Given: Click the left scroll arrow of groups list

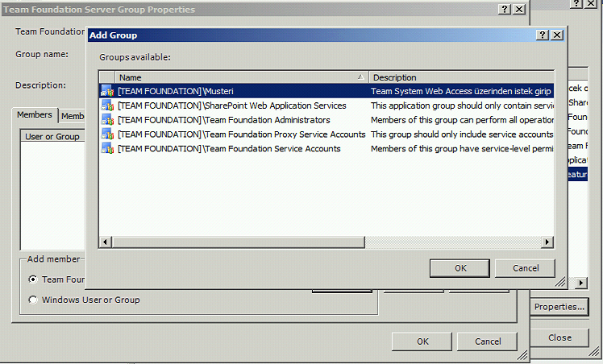Looking at the screenshot, I should 106,242.
